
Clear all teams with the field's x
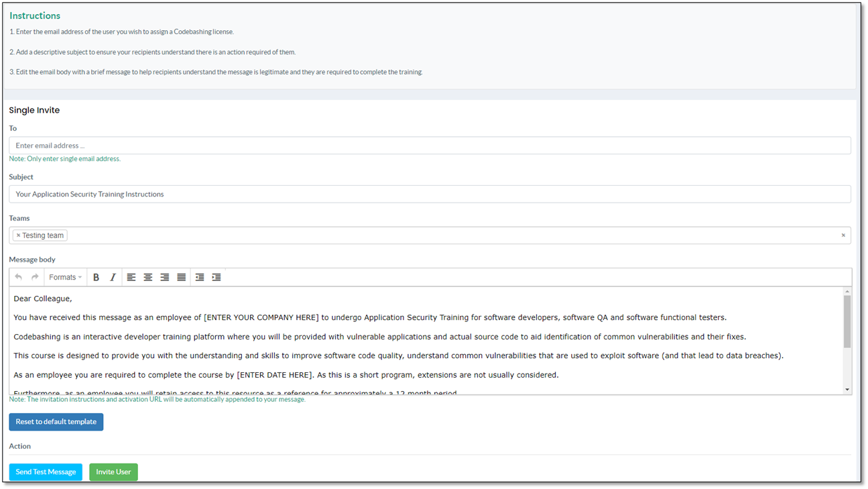[x=843, y=235]
